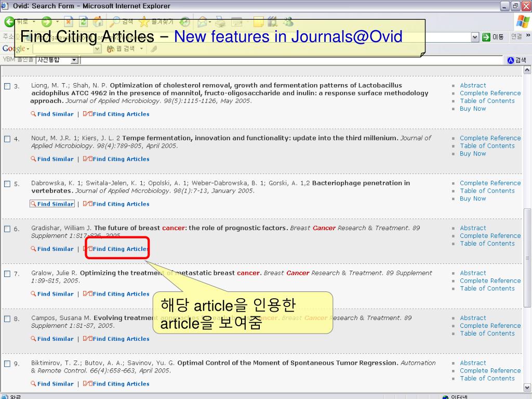The height and width of the screenshot is (399, 532).
Task: Refresh the page using the Refresh icon
Action: pyautogui.click(x=83, y=22)
